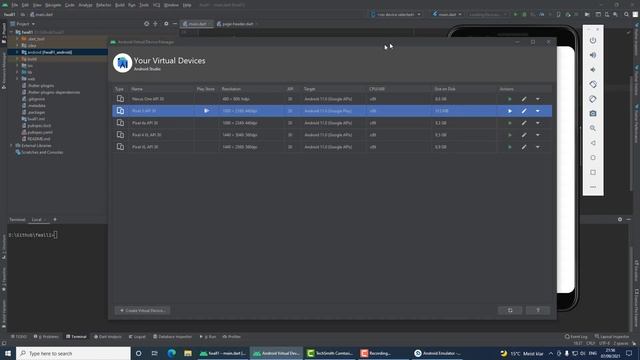Launch the Pixel 4a API 30 emulator
The image size is (640, 360).
coord(509,123)
